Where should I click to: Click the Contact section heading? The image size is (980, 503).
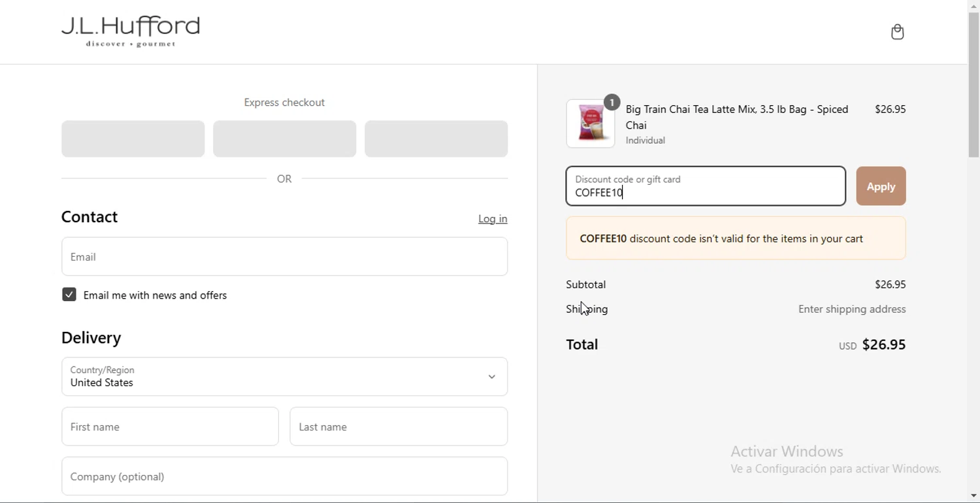click(90, 217)
